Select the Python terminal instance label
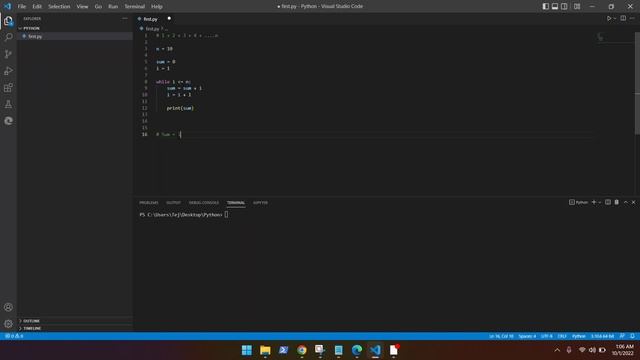The width and height of the screenshot is (640, 360). (x=578, y=202)
